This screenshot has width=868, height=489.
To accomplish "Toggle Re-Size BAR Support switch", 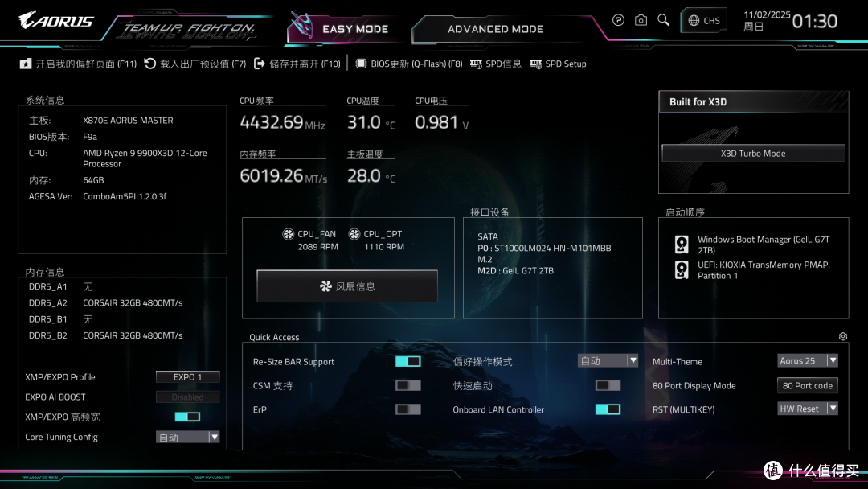I will pos(408,361).
